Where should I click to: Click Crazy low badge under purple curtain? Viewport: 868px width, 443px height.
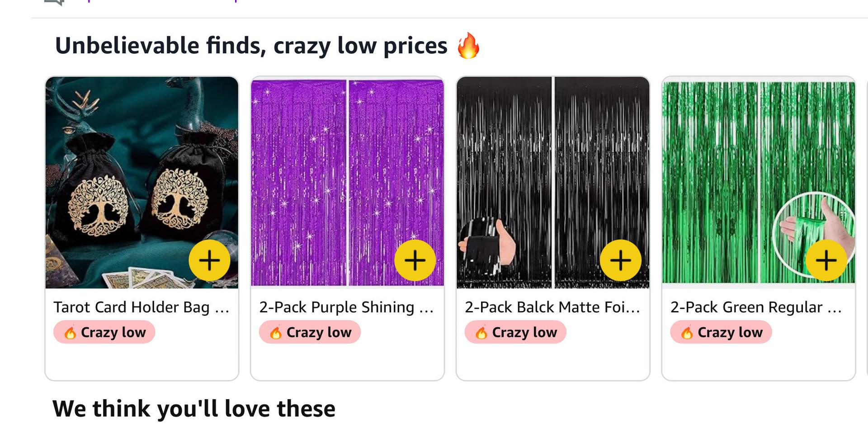pyautogui.click(x=310, y=332)
